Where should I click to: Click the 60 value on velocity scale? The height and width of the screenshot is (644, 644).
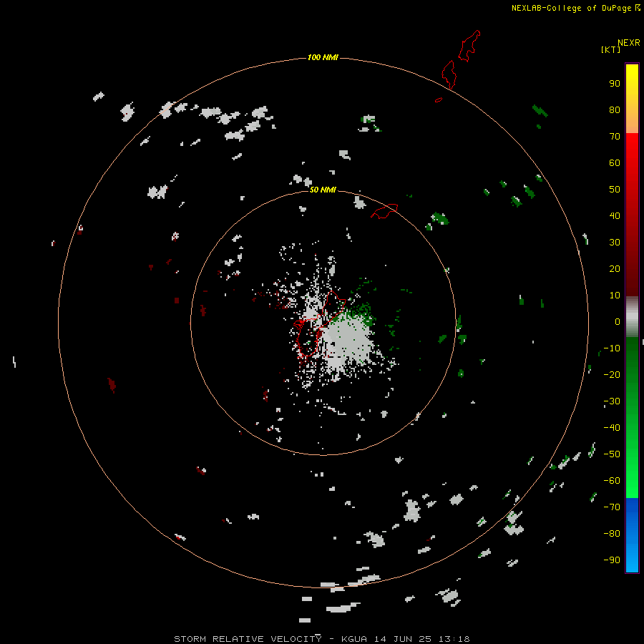point(615,163)
